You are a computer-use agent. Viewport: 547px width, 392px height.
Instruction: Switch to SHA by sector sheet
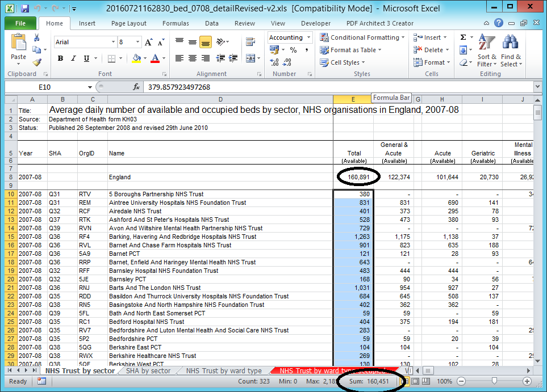click(x=148, y=371)
